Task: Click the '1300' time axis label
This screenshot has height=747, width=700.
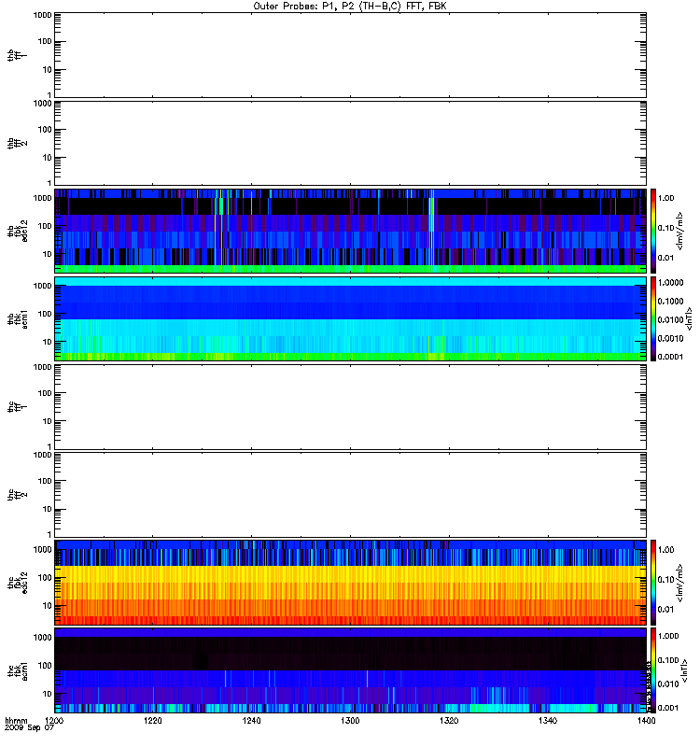Action: [350, 720]
